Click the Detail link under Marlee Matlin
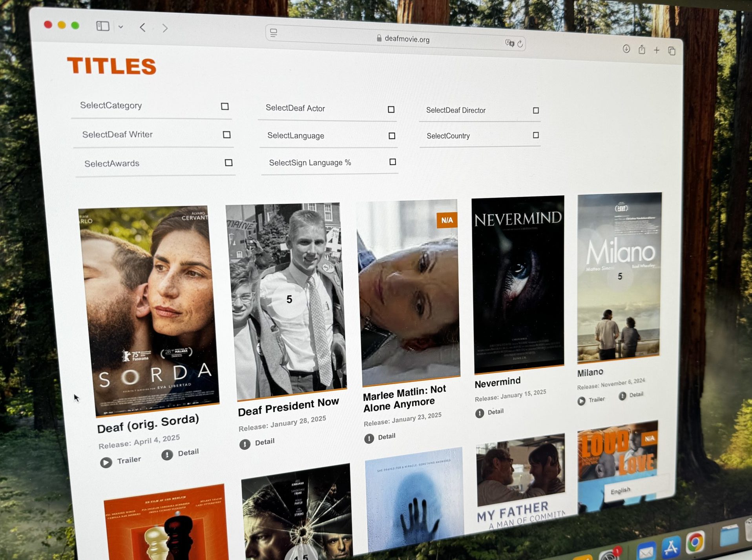This screenshot has height=560, width=752. click(x=387, y=436)
